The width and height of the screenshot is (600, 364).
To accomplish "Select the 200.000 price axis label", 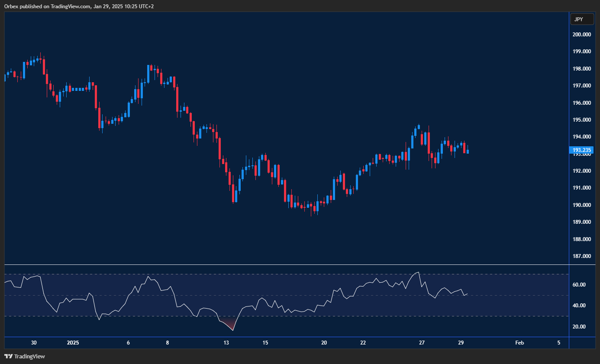I will click(x=582, y=35).
